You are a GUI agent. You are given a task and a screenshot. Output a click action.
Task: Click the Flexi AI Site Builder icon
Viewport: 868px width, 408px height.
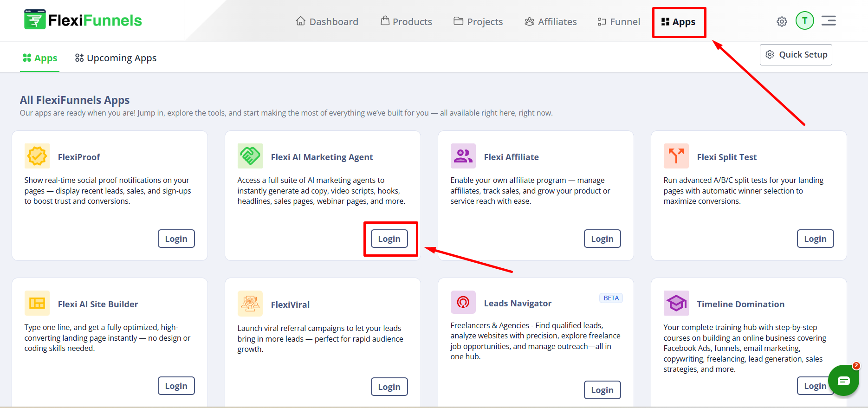[x=37, y=303]
